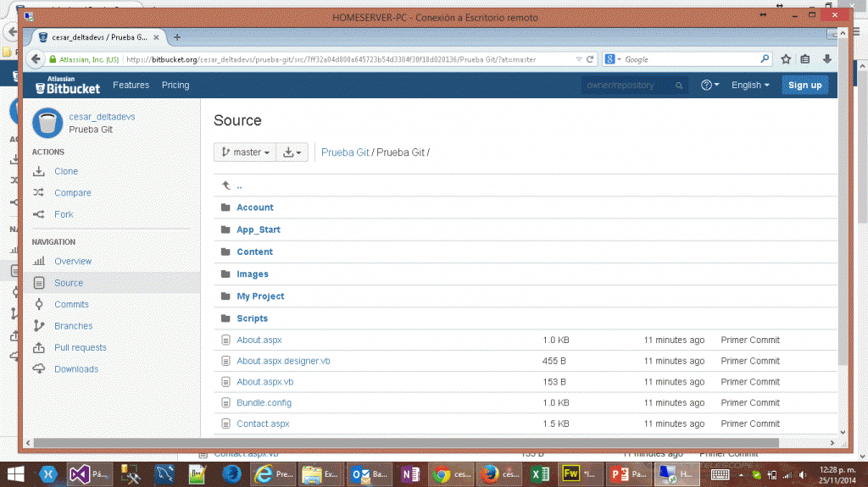Open the English language dropdown

pos(750,86)
